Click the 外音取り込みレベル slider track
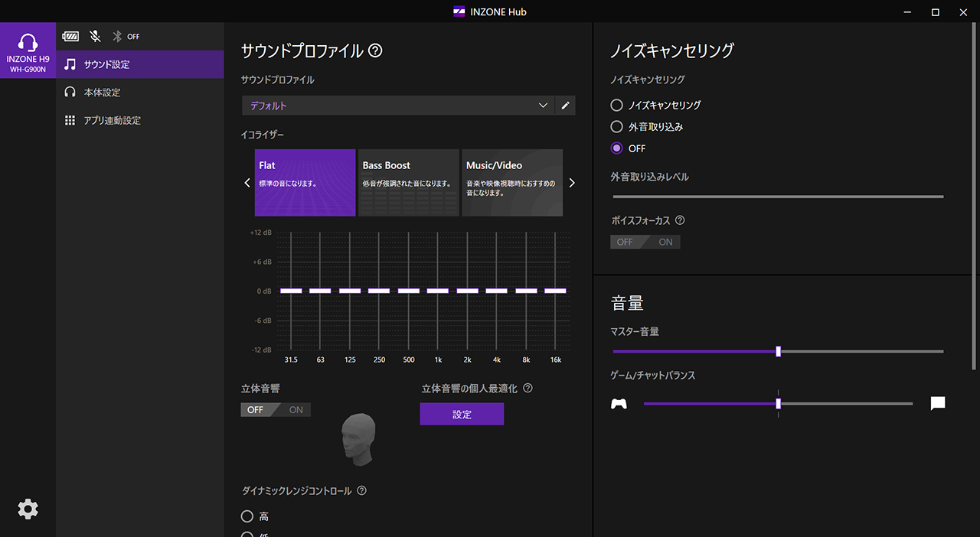 tap(777, 197)
